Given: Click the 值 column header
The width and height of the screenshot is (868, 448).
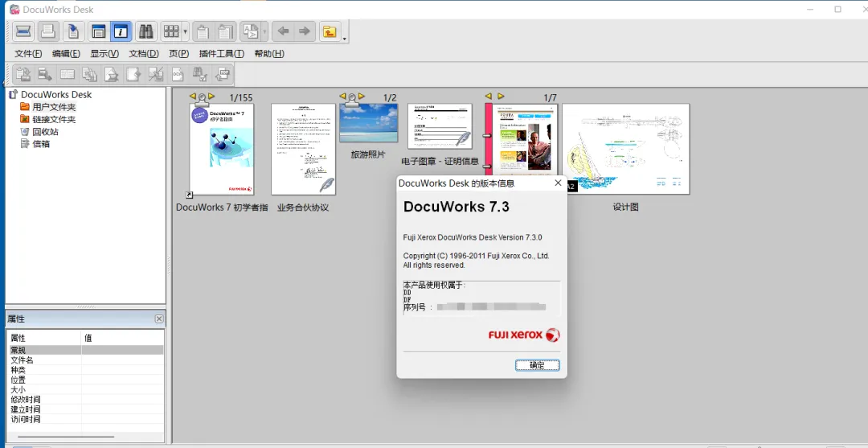Looking at the screenshot, I should coord(123,337).
